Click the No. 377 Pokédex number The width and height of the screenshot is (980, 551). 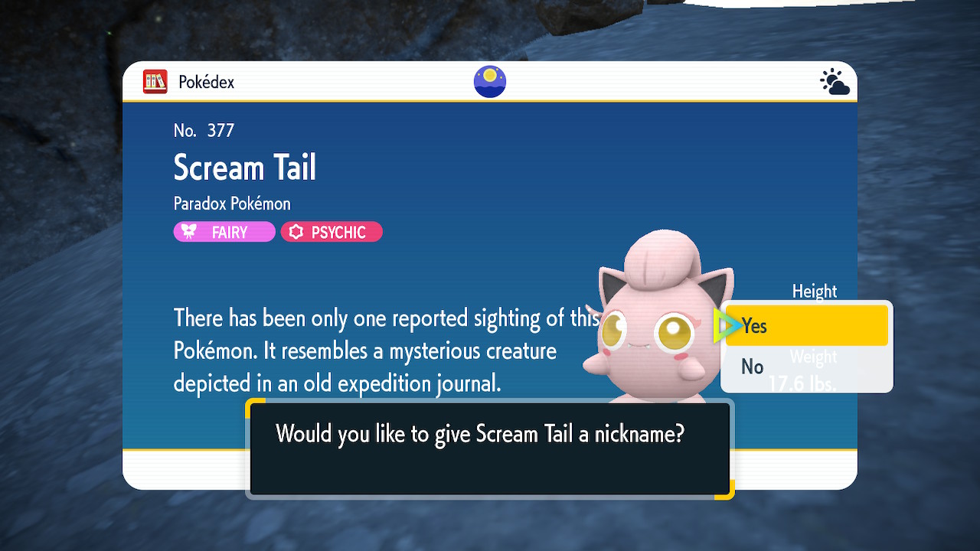pos(204,130)
